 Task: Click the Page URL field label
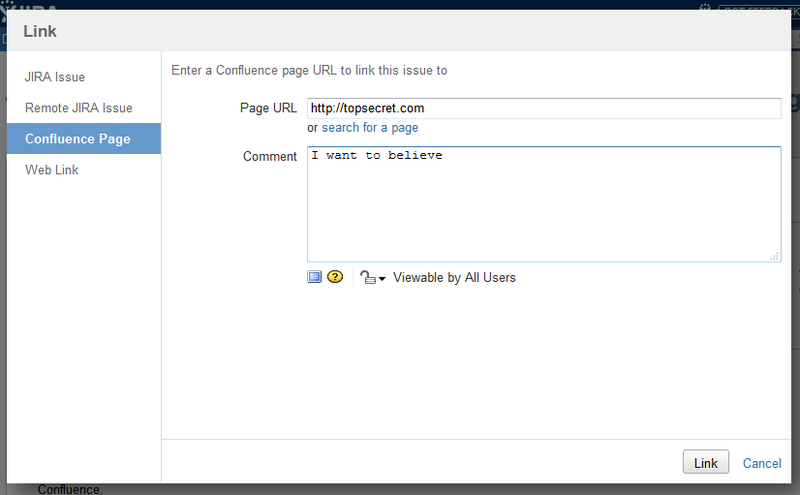(x=268, y=108)
